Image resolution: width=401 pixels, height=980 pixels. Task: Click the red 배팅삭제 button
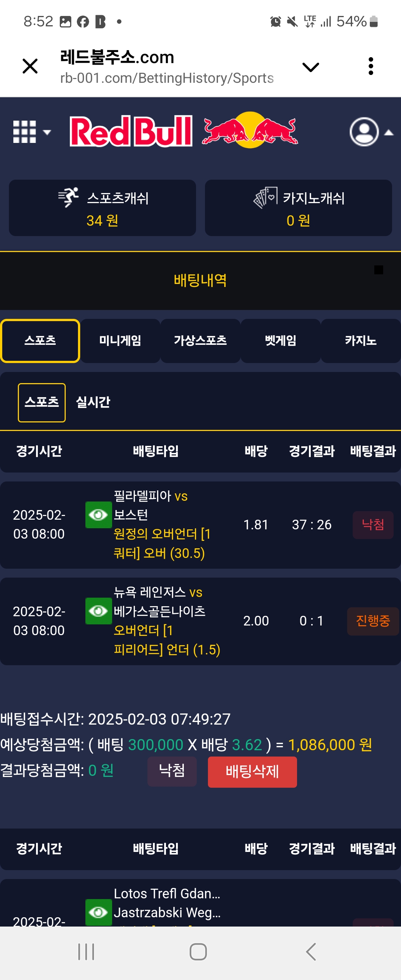pyautogui.click(x=252, y=772)
